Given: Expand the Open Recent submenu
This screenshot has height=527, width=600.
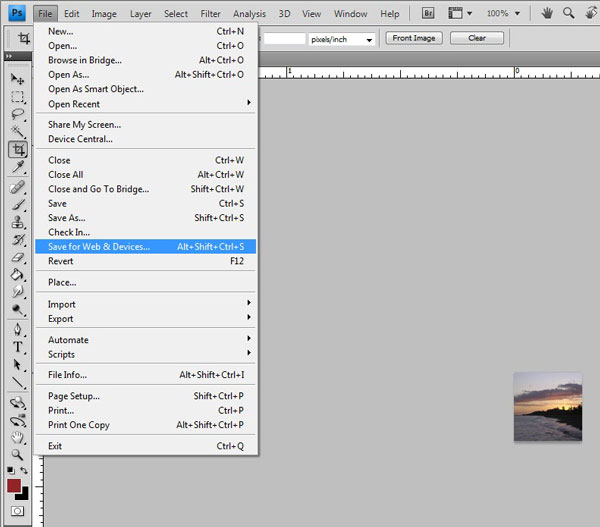Looking at the screenshot, I should click(145, 104).
